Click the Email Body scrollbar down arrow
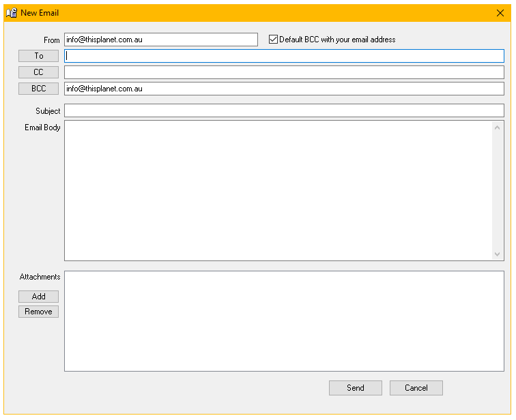This screenshot has height=420, width=516. coord(498,254)
